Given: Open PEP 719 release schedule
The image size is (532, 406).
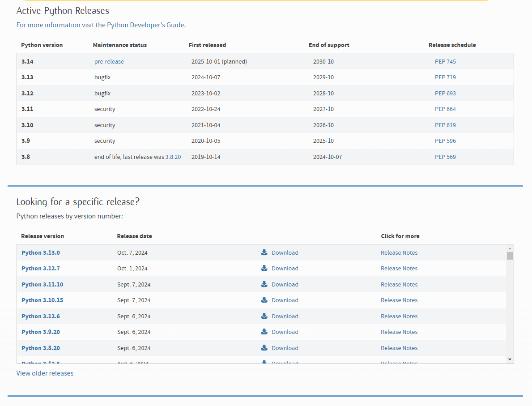Looking at the screenshot, I should pos(445,77).
